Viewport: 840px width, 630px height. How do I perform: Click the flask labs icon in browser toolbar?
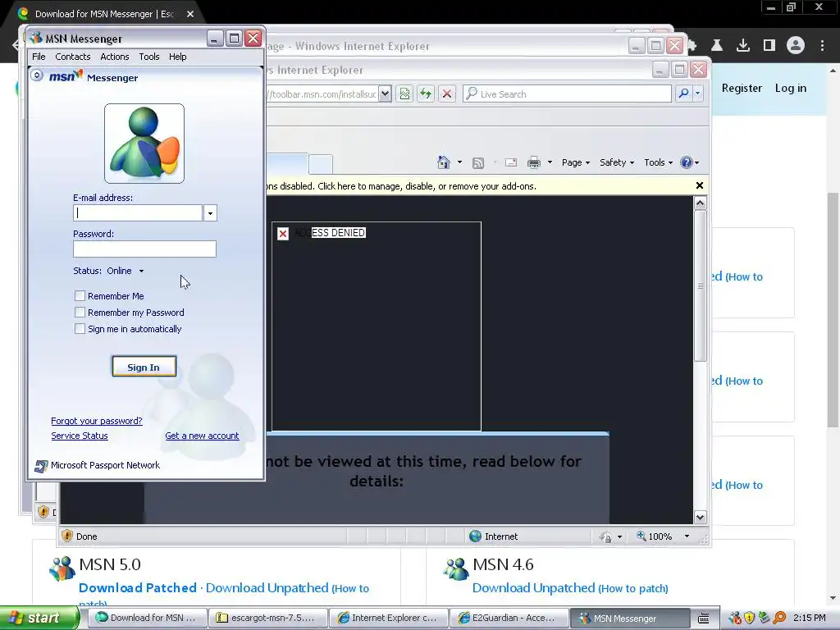(x=717, y=46)
